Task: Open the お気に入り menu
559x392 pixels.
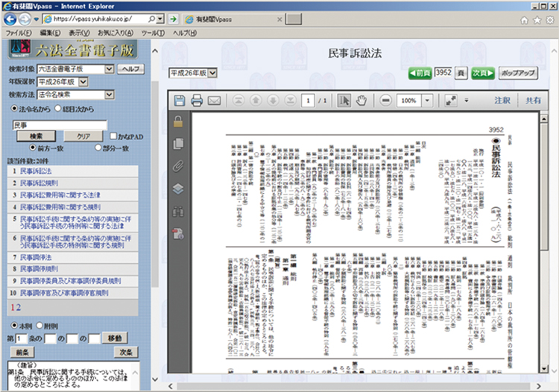Action: (x=116, y=33)
